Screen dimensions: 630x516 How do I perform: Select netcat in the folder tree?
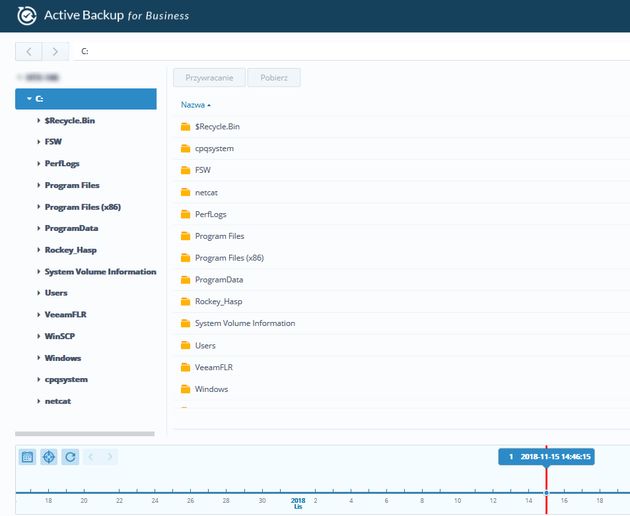pos(58,401)
